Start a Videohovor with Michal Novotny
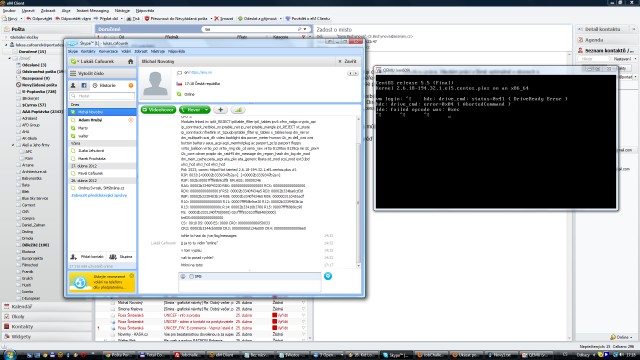The height and width of the screenshot is (360, 640). point(158,110)
